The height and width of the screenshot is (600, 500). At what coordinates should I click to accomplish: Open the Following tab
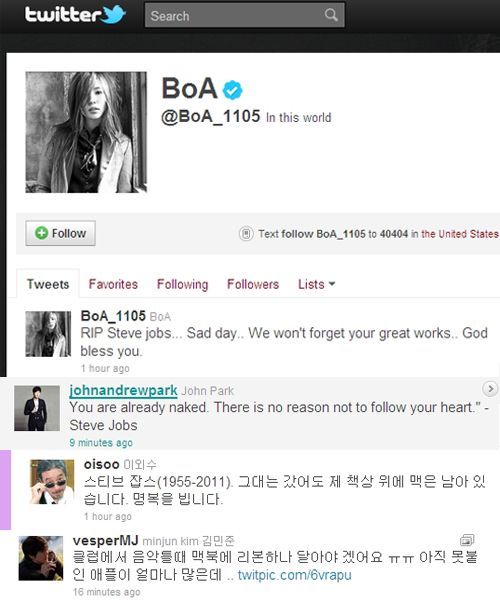pos(182,284)
